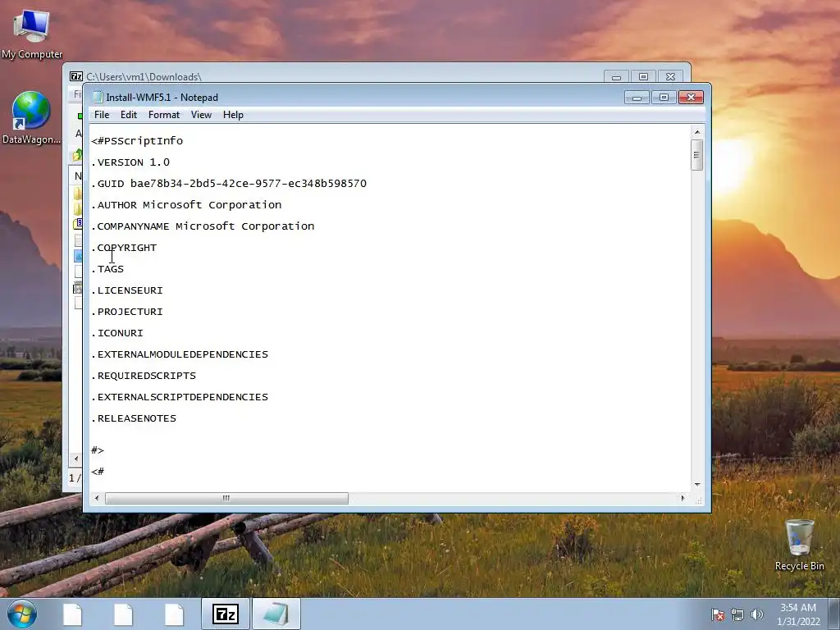Click the 7-Zip window title path text

pyautogui.click(x=144, y=77)
